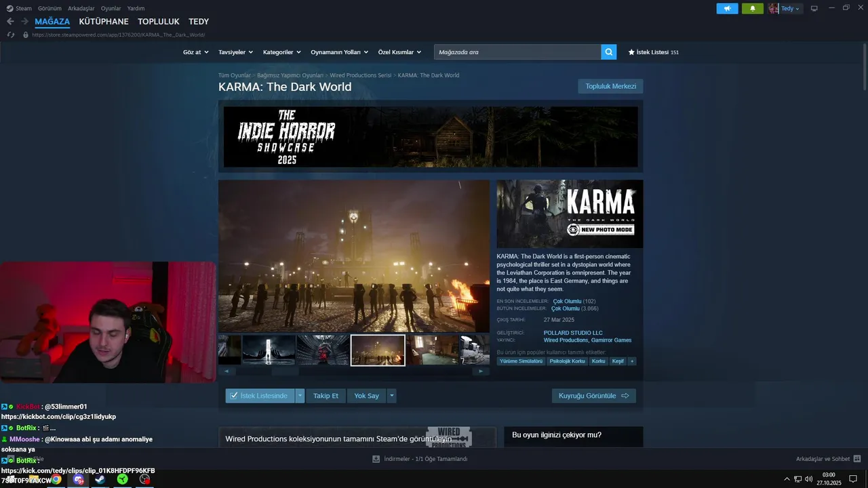
Task: Click the İndirmeler download icon
Action: coord(376,459)
